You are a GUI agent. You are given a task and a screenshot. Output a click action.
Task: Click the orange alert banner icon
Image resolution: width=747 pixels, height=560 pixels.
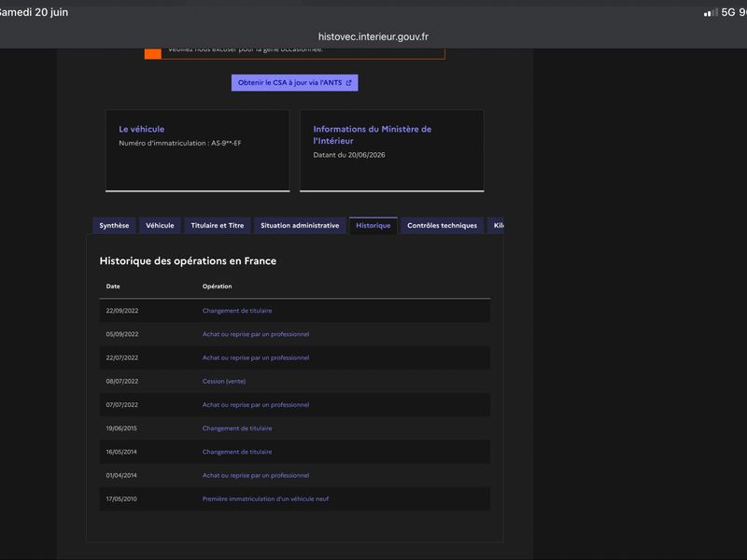pyautogui.click(x=153, y=53)
